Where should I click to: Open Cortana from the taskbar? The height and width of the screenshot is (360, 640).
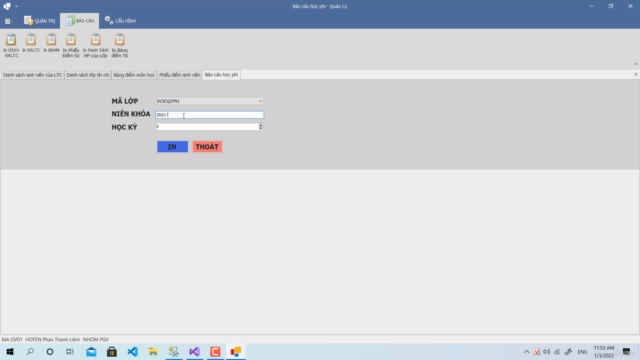50,351
